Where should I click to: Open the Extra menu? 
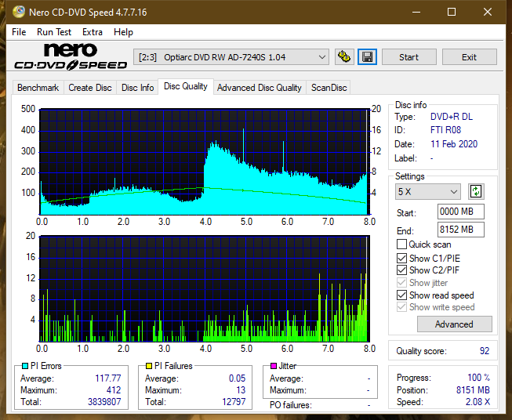point(93,32)
